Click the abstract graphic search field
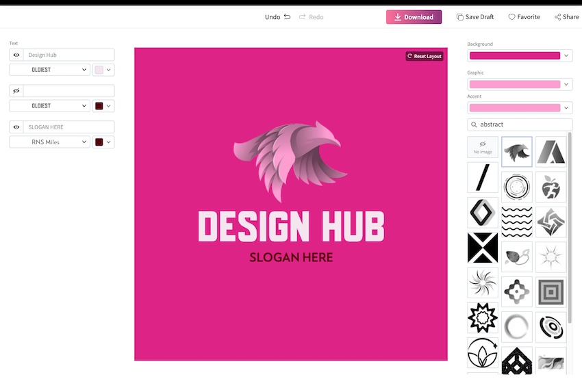 pyautogui.click(x=520, y=125)
